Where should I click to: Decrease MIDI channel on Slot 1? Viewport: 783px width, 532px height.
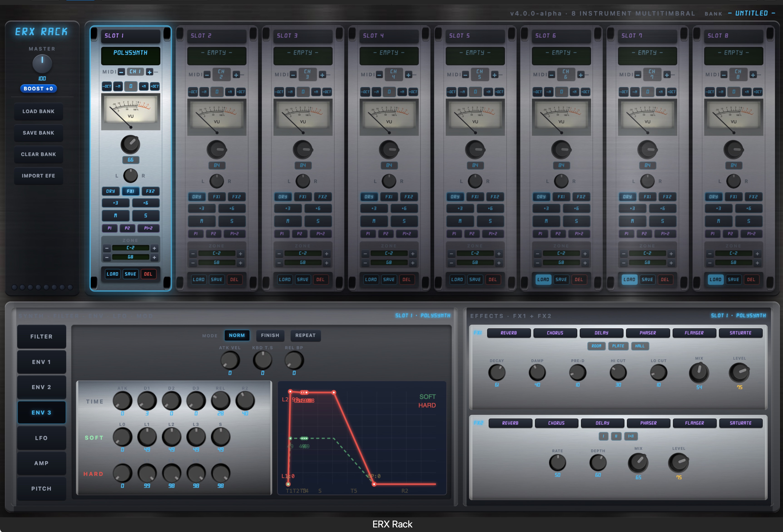(122, 72)
